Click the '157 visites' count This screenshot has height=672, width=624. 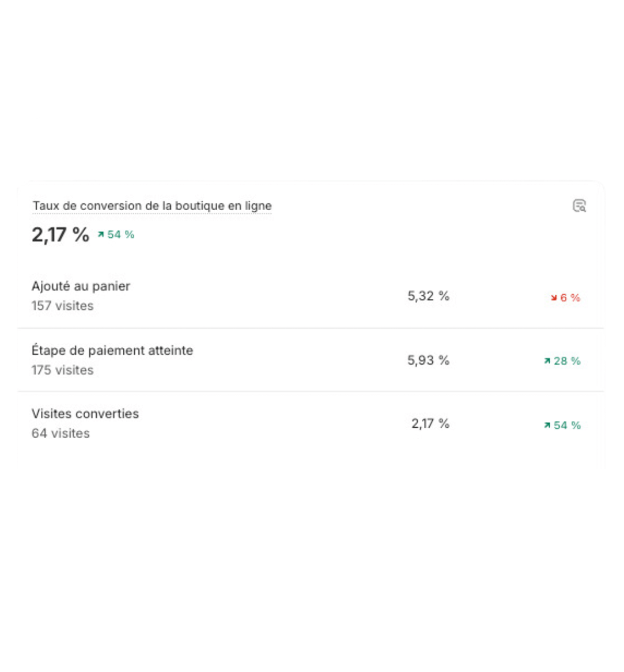pyautogui.click(x=62, y=306)
